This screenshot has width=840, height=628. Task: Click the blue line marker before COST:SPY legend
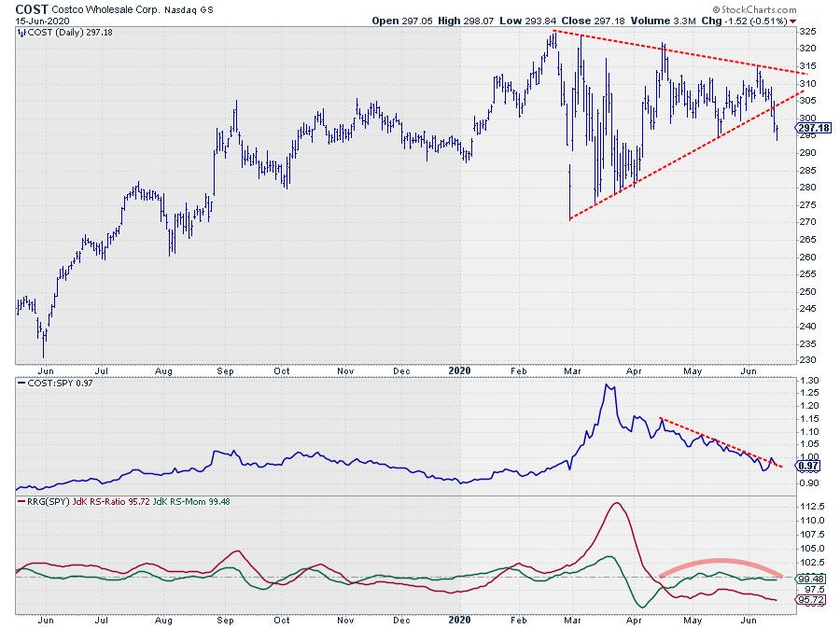pyautogui.click(x=21, y=384)
